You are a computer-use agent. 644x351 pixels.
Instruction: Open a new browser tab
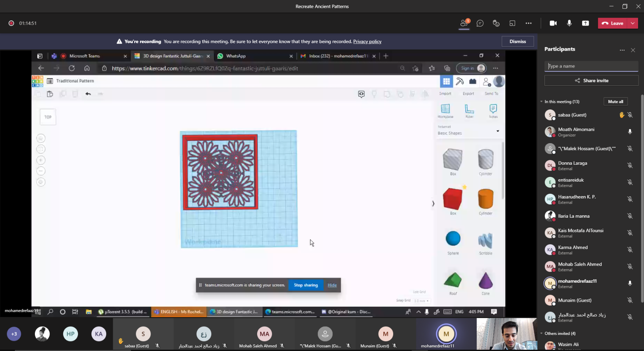386,56
